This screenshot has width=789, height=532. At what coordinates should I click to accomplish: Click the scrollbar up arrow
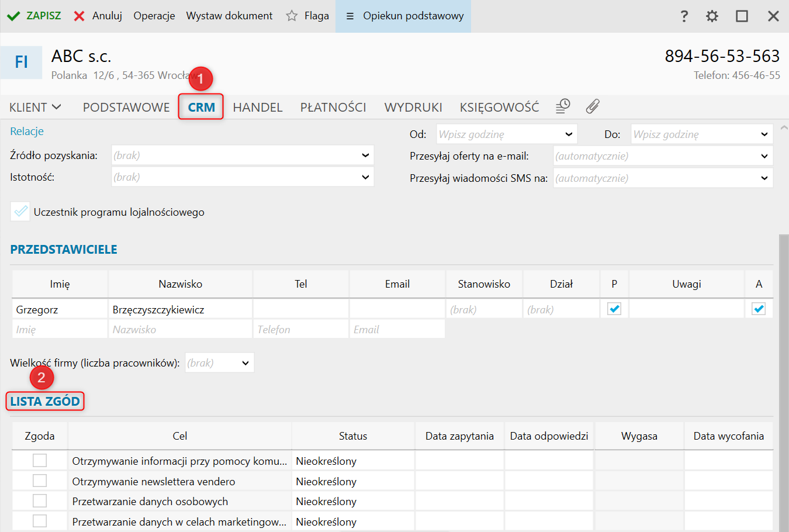point(784,127)
